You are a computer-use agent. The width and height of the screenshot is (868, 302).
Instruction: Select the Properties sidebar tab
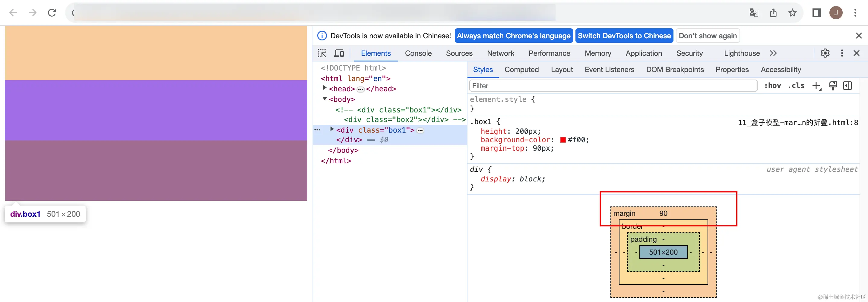click(732, 70)
